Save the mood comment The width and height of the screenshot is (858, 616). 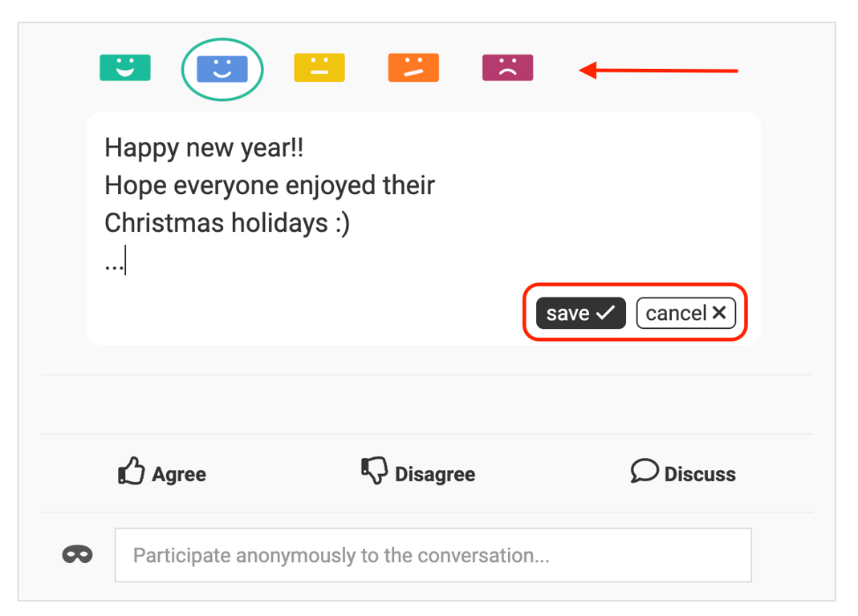(580, 313)
